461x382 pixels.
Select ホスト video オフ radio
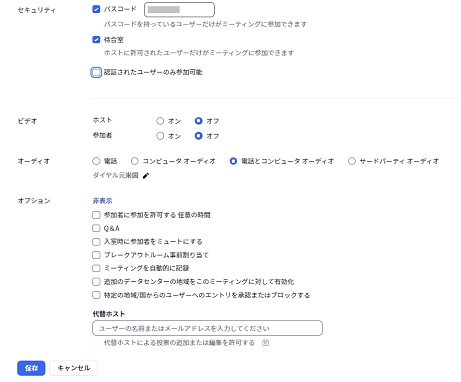pos(199,121)
